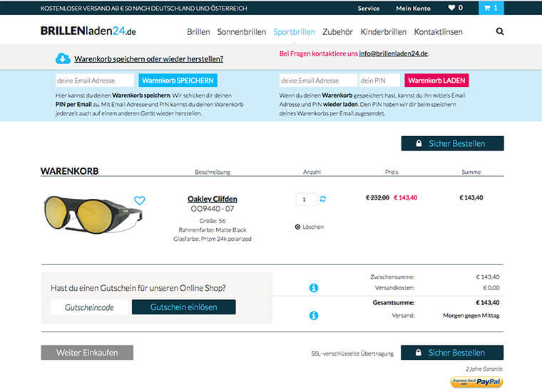Click Warenkorb SPEICHERN button

(x=178, y=81)
